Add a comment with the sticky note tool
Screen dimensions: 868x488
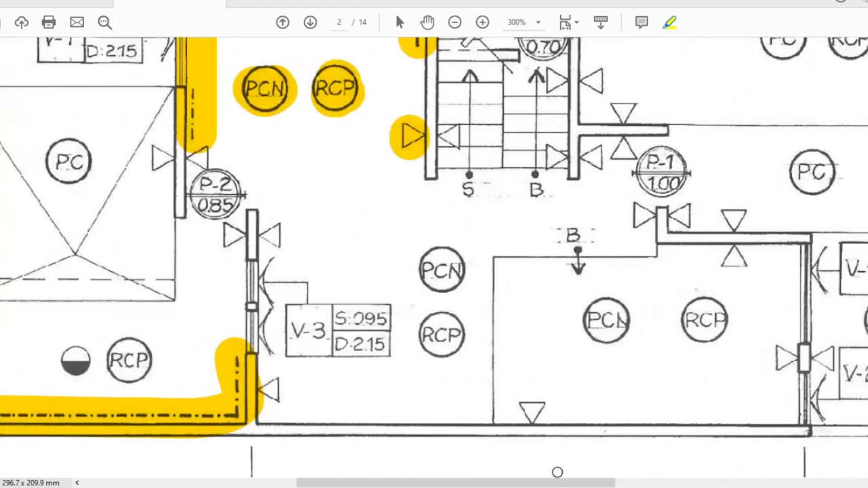642,22
